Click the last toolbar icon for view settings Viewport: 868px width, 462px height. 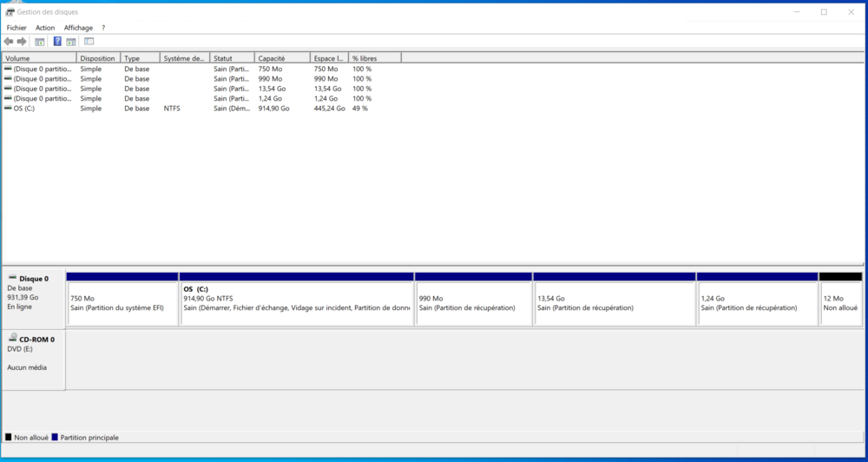[89, 41]
